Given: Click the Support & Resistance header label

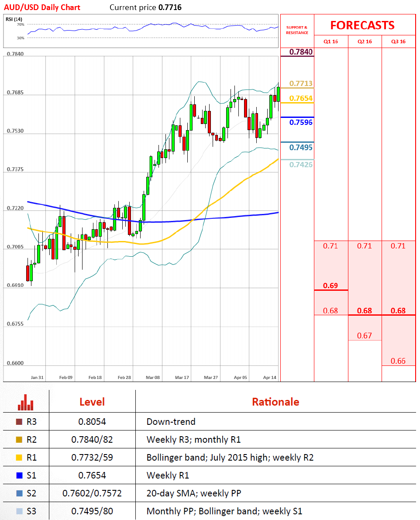Looking at the screenshot, I should click(x=297, y=30).
